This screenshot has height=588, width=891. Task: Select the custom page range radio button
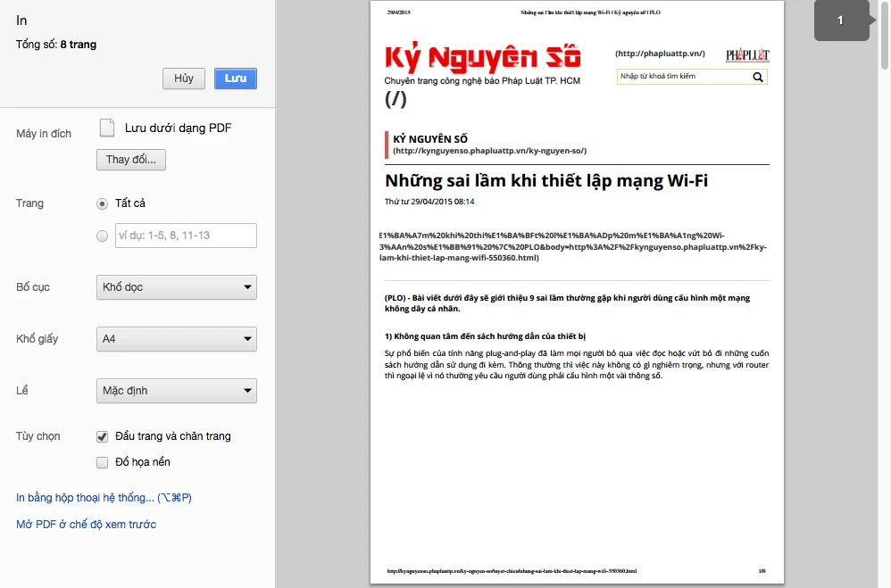pyautogui.click(x=102, y=236)
